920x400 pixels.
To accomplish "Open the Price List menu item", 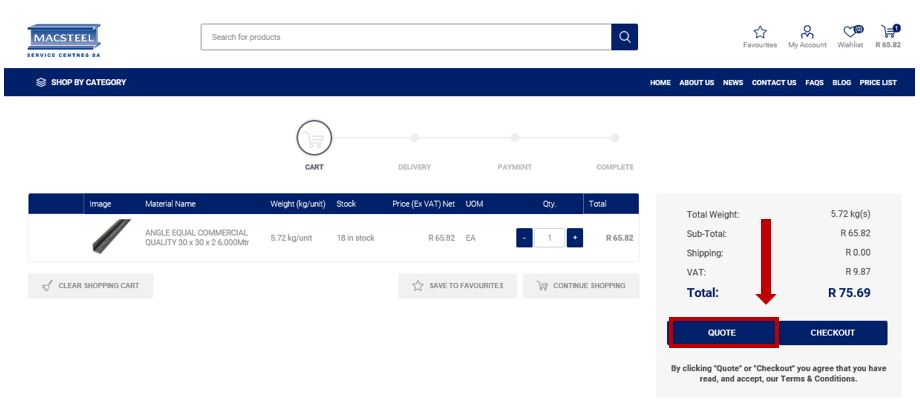I will [878, 83].
